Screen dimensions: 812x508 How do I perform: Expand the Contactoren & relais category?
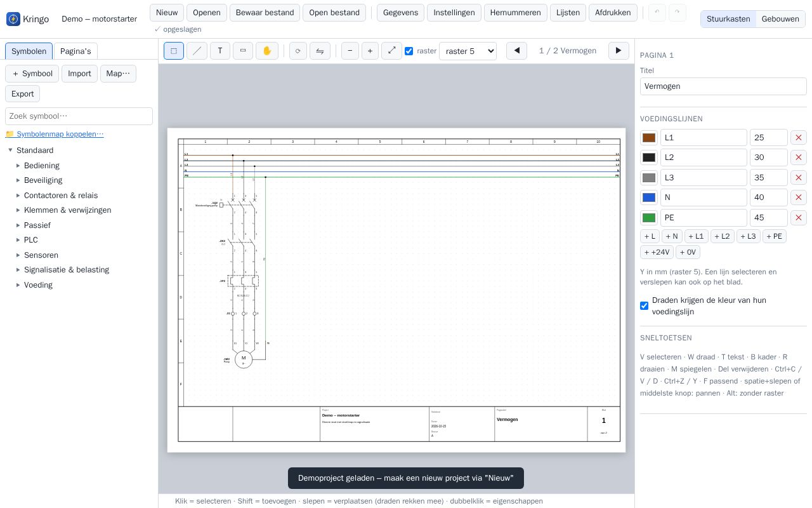tap(18, 196)
